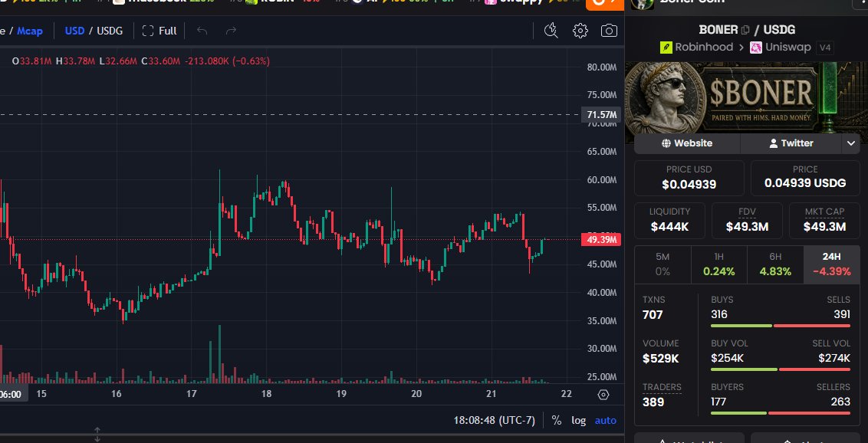Click the V4 version badge
The height and width of the screenshot is (443, 868).
click(x=825, y=48)
